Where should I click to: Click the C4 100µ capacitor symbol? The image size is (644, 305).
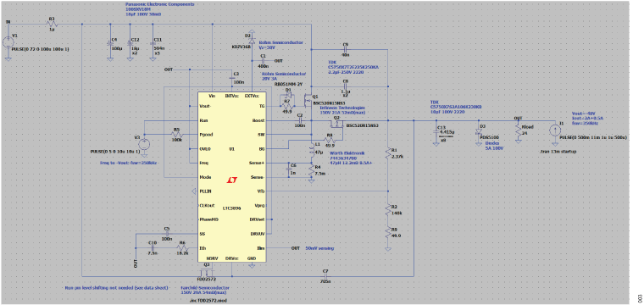[x=110, y=42]
